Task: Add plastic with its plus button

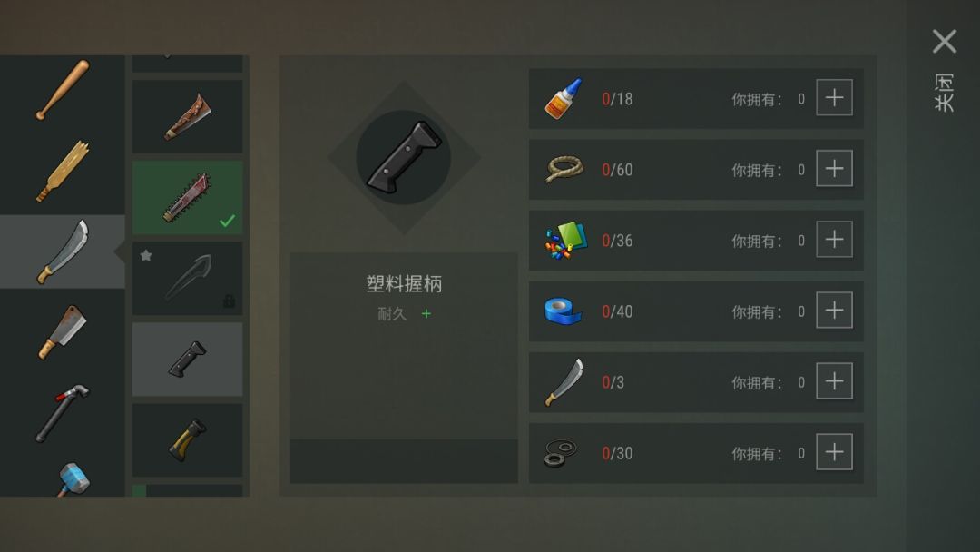Action: click(835, 240)
